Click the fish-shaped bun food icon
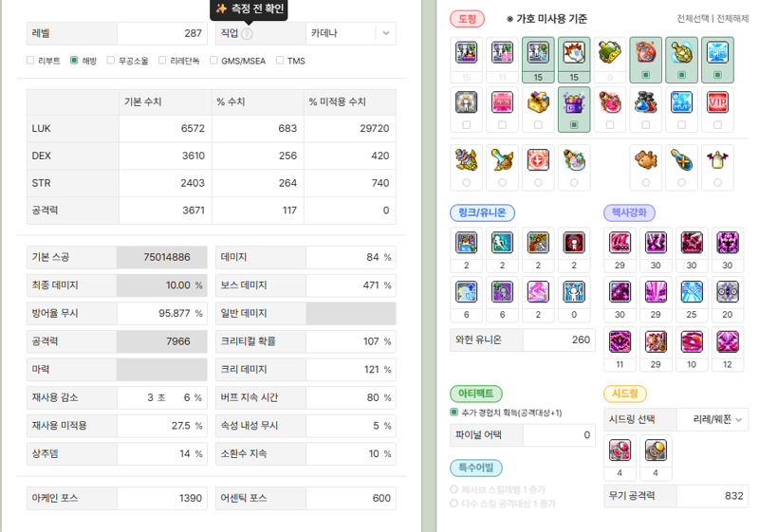This screenshot has height=532, width=759. (646, 159)
